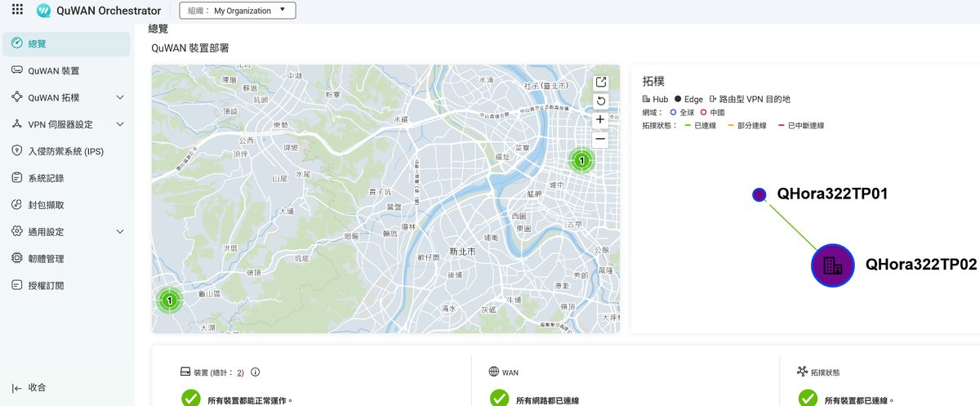Image resolution: width=980 pixels, height=406 pixels.
Task: Open 入侵防禦系統 (IPS) page
Action: click(65, 151)
